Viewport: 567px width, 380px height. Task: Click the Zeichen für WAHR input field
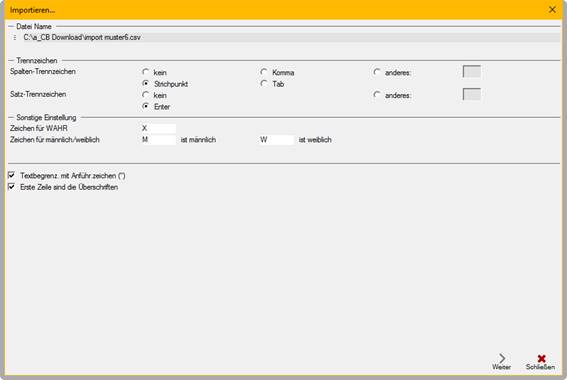[158, 128]
